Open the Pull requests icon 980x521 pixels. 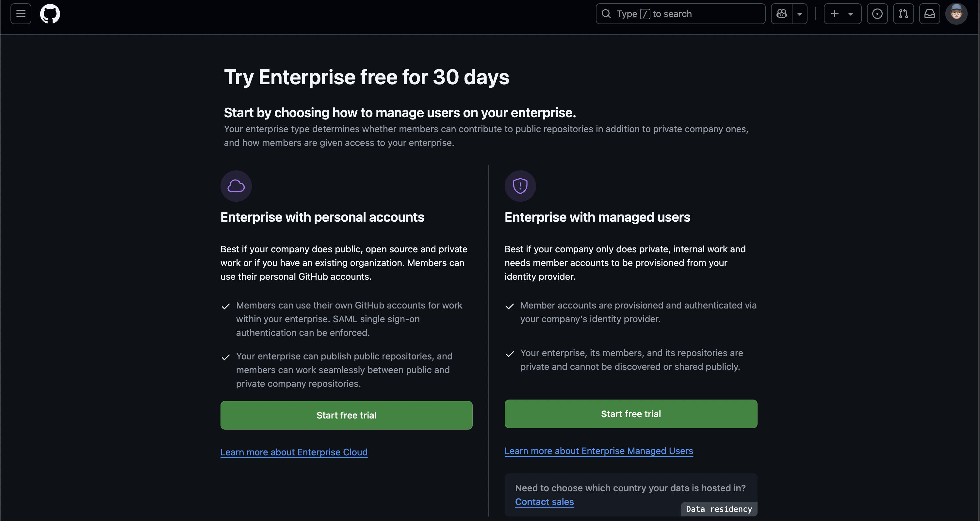[904, 14]
